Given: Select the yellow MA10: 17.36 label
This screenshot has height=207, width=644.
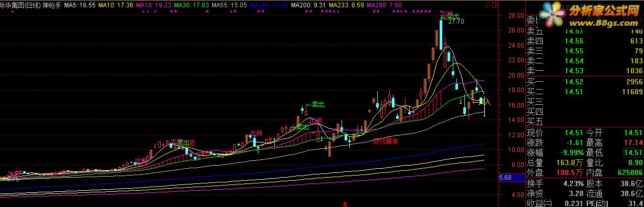Looking at the screenshot, I should pos(115,4).
